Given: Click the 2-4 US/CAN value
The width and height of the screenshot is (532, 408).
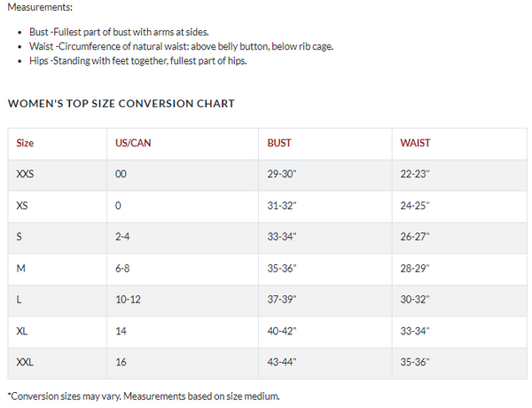Looking at the screenshot, I should click(122, 237).
